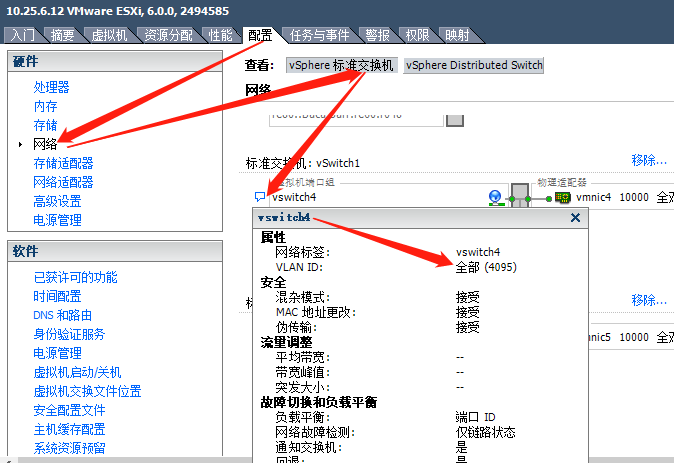The width and height of the screenshot is (674, 463).
Task: Click the VLAN ID value 全部 (4095)
Action: click(486, 267)
